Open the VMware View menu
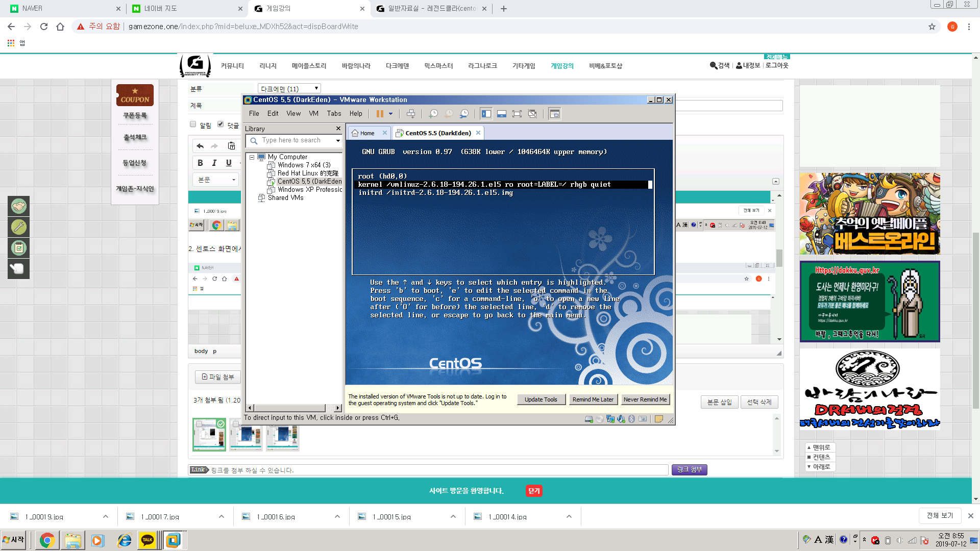The width and height of the screenshot is (980, 551). [x=293, y=114]
